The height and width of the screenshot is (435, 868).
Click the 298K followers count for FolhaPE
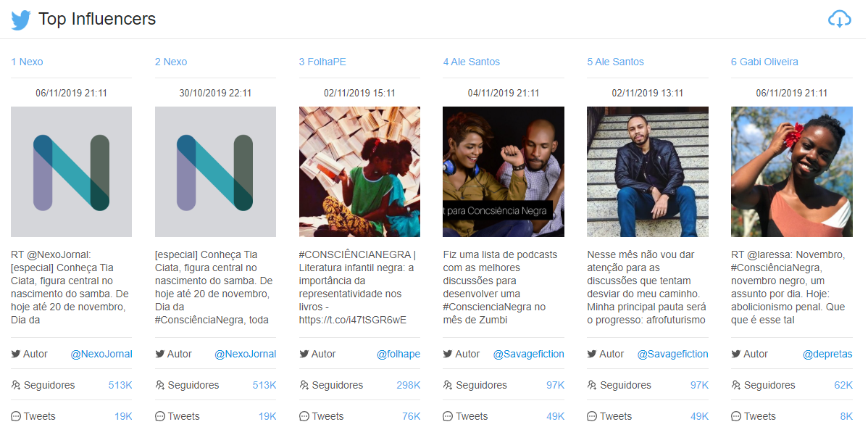[408, 385]
